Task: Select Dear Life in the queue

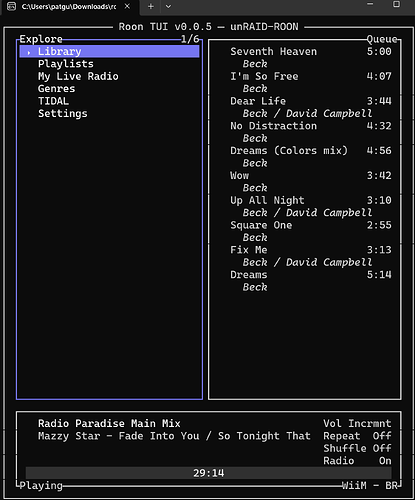Action: click(258, 101)
